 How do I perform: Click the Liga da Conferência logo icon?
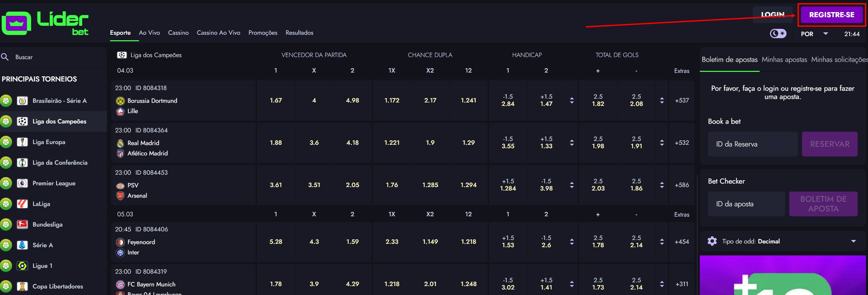[22, 163]
